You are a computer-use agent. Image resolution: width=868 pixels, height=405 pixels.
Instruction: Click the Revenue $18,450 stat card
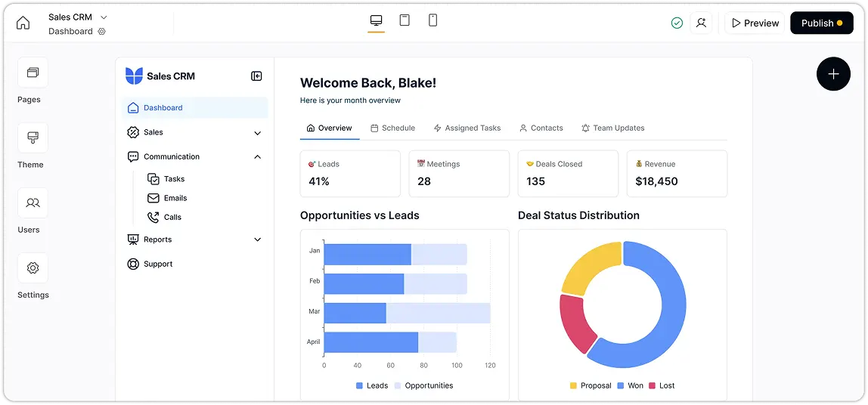click(677, 174)
